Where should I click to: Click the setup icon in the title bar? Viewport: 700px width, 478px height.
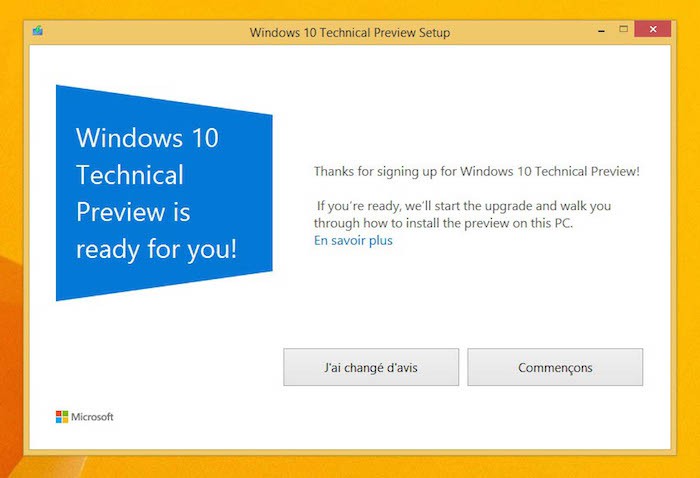38,30
